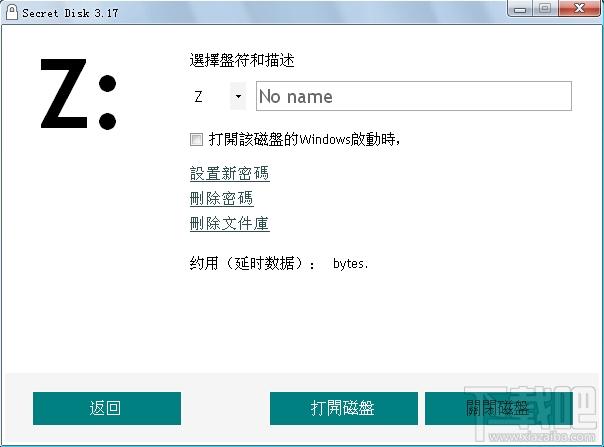Close the Secret Disk window
Screen dimensions: 604x447
click(579, 8)
